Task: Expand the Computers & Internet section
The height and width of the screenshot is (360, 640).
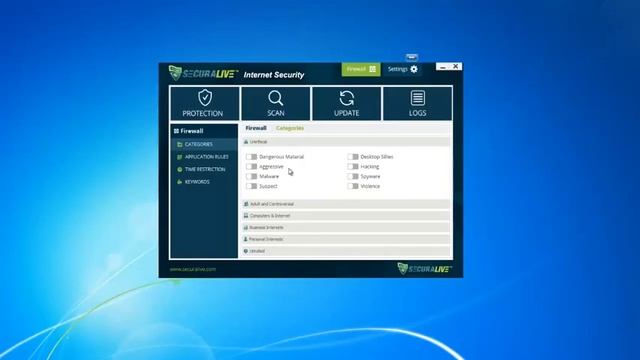Action: [x=346, y=216]
